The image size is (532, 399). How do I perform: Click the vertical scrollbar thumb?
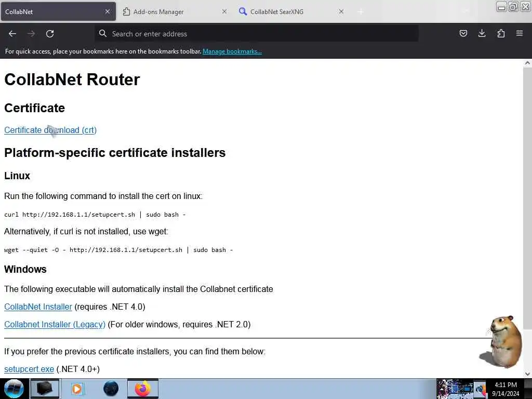[x=527, y=198]
